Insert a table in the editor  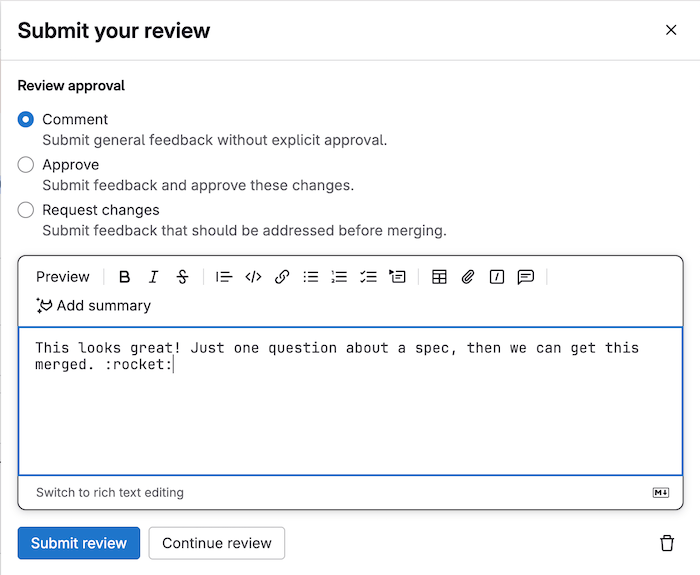click(x=439, y=277)
